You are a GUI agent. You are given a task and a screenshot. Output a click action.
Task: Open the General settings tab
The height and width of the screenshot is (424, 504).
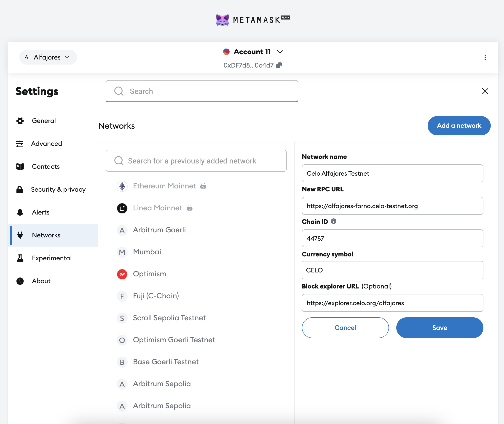44,121
